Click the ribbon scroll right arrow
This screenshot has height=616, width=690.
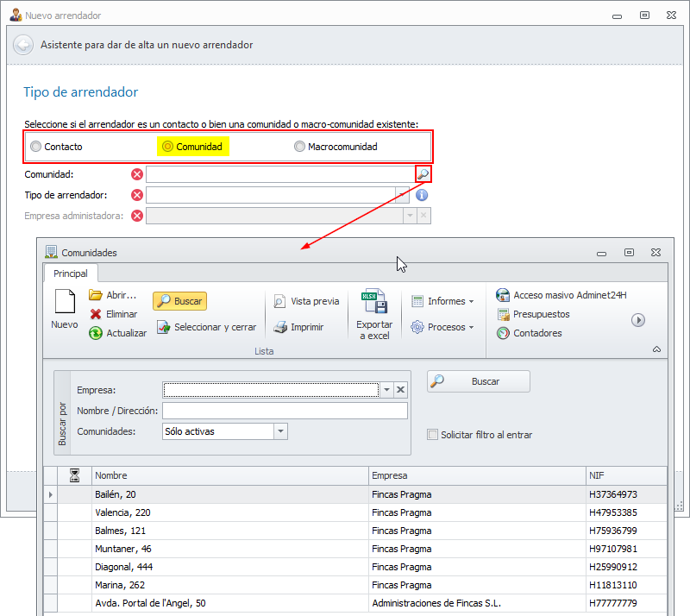point(638,320)
